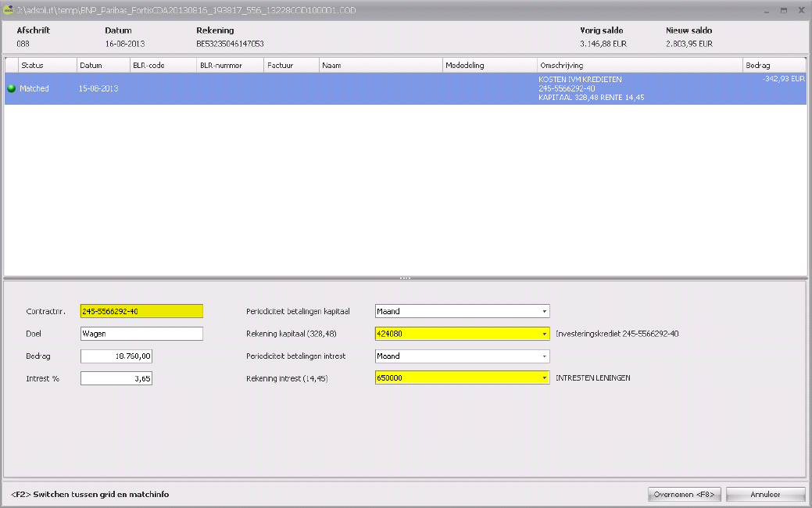Click the Annuleer button
The height and width of the screenshot is (508, 812).
(x=764, y=494)
